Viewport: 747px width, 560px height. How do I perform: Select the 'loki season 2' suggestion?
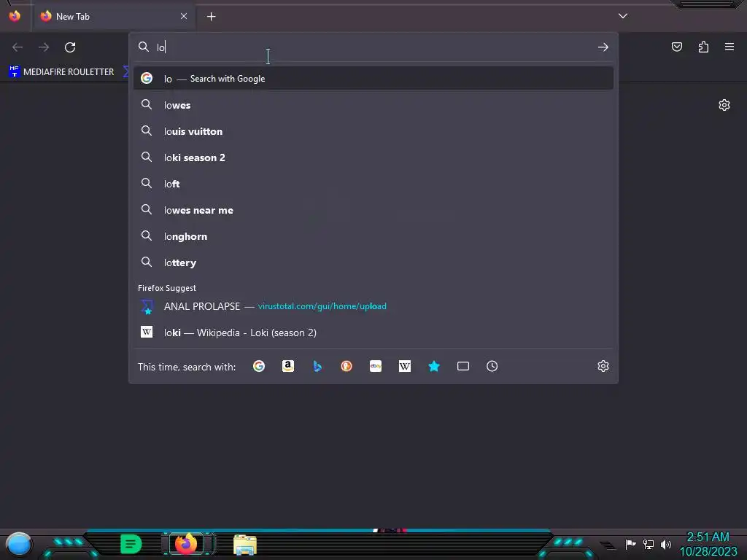[373, 157]
